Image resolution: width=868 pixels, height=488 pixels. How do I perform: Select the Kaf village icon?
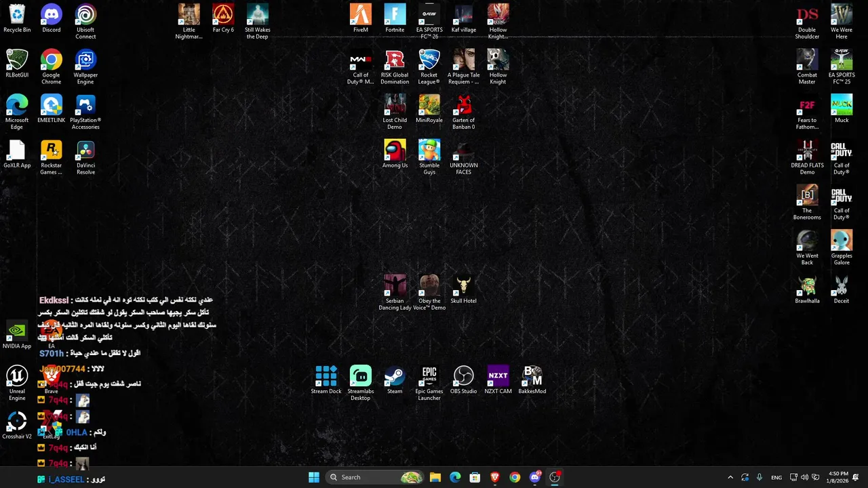point(464,18)
